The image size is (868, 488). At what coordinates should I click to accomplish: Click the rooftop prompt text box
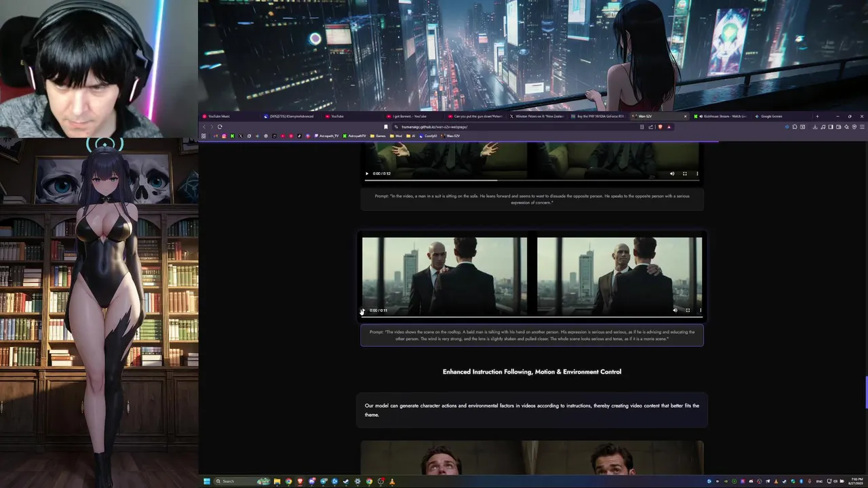click(x=532, y=335)
